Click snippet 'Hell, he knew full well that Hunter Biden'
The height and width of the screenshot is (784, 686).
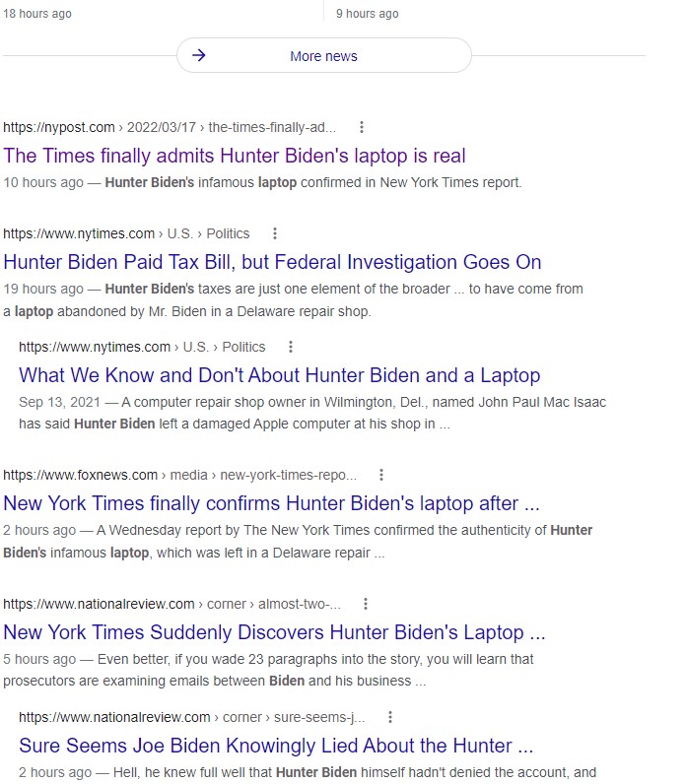click(308, 772)
